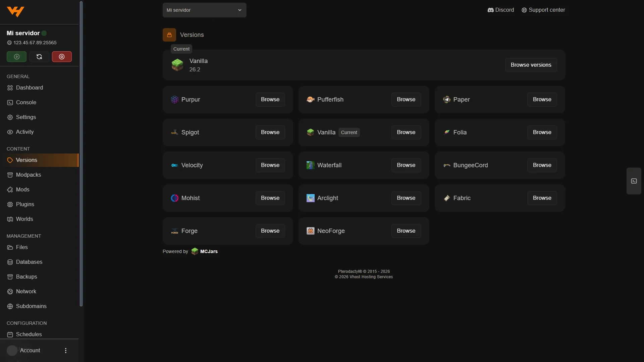This screenshot has height=362, width=644.
Task: Go to Subdomains in the sidebar
Action: coord(39,306)
